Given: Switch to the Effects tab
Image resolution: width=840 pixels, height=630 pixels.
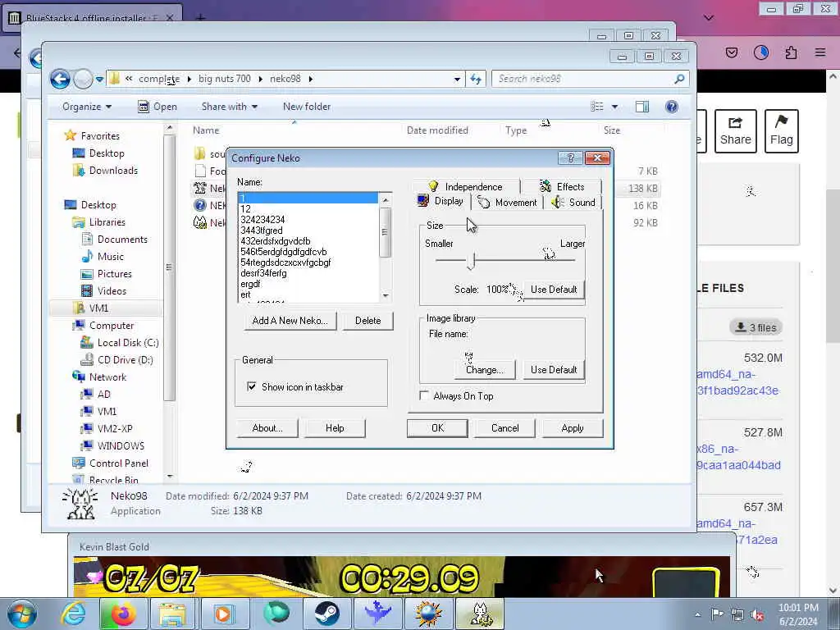Looking at the screenshot, I should point(561,186).
